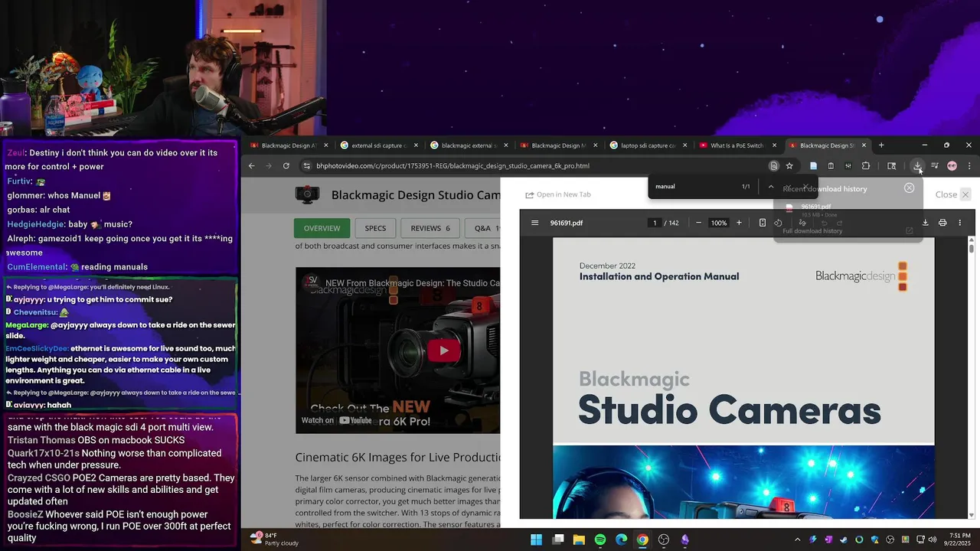Click the 100% zoom level field
Screen dimensions: 980x551
tap(718, 223)
